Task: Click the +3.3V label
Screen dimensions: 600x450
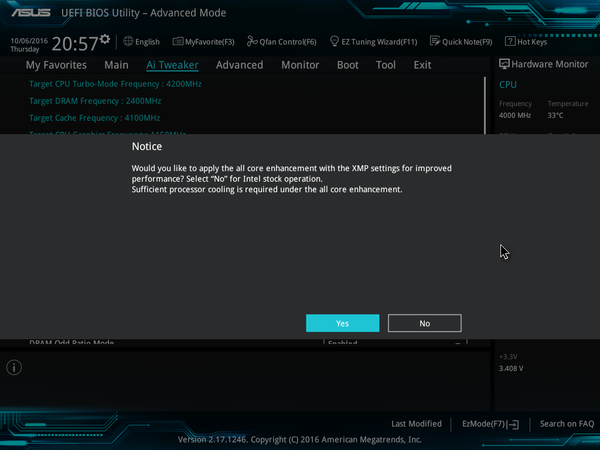Action: point(508,357)
